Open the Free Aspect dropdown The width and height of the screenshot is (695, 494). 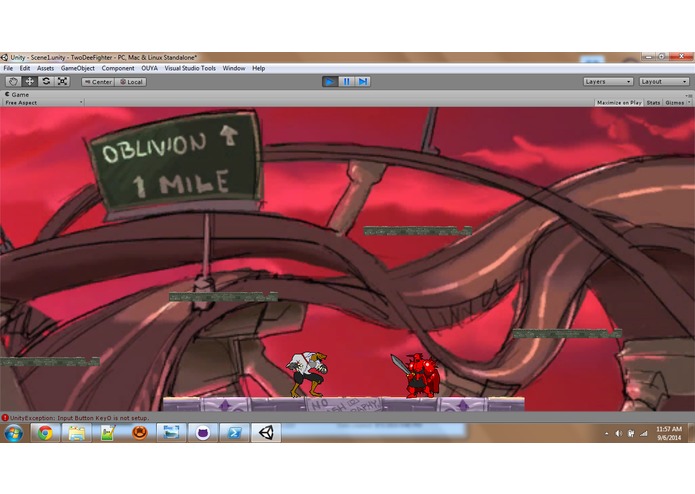(x=43, y=103)
